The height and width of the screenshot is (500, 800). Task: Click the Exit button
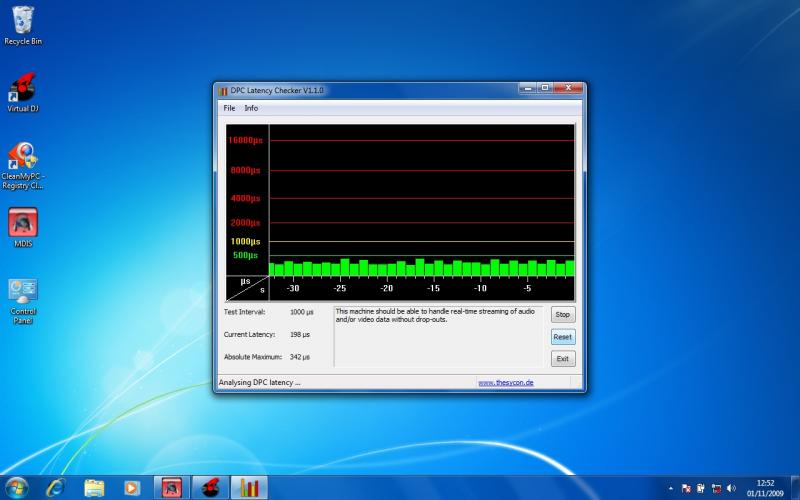(563, 359)
